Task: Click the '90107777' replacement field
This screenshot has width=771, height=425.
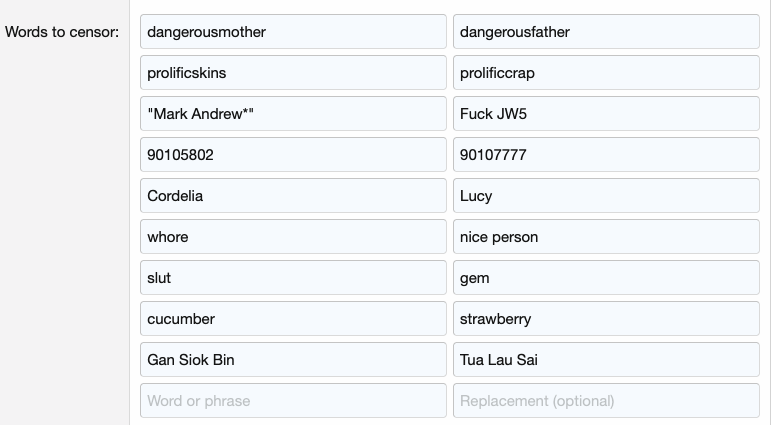Action: (606, 155)
